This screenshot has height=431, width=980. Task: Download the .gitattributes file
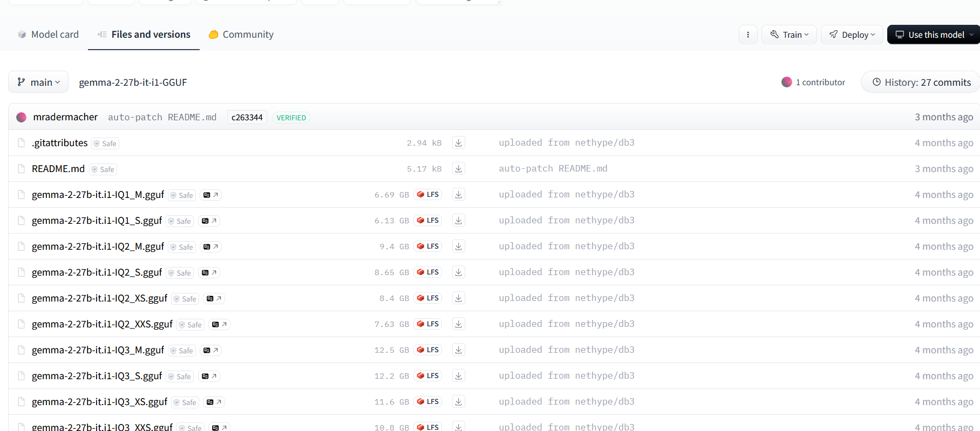pyautogui.click(x=458, y=143)
